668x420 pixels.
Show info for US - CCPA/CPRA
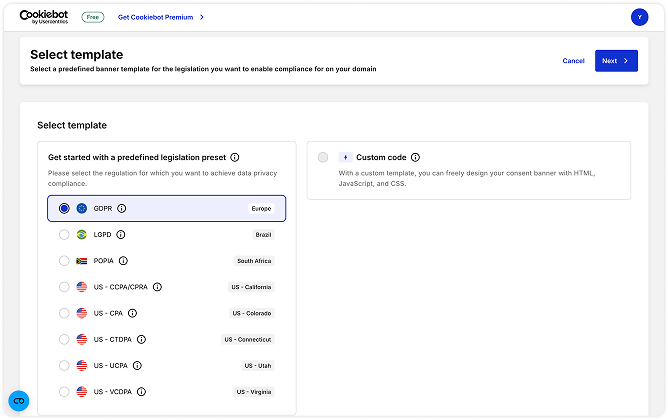(157, 287)
